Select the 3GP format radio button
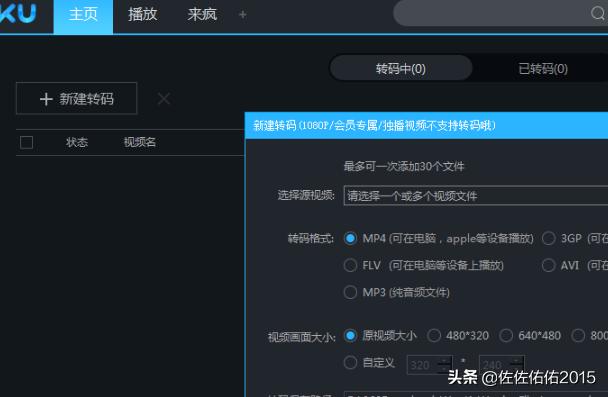 pyautogui.click(x=548, y=238)
